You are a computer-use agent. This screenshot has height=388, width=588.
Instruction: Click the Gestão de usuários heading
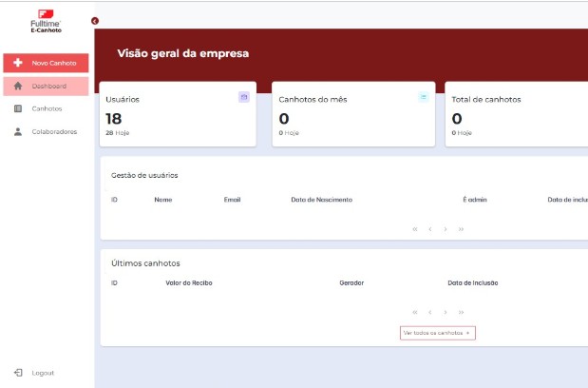coord(144,175)
